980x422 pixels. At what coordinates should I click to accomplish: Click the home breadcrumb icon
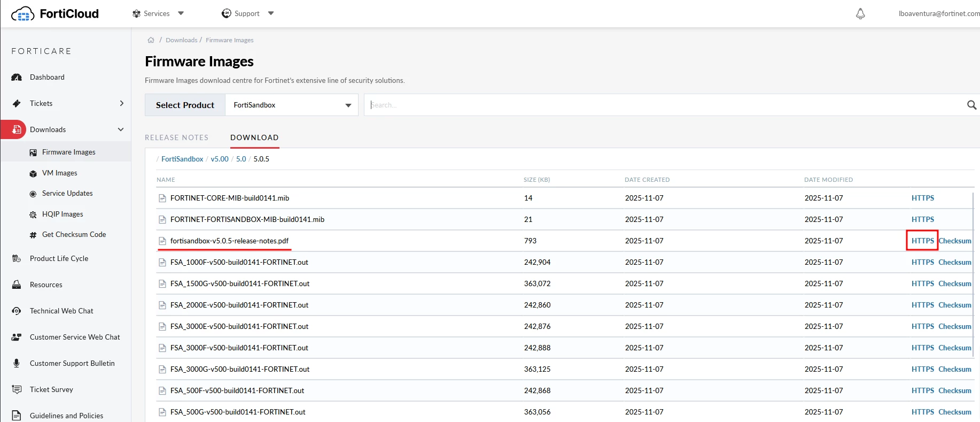(151, 40)
